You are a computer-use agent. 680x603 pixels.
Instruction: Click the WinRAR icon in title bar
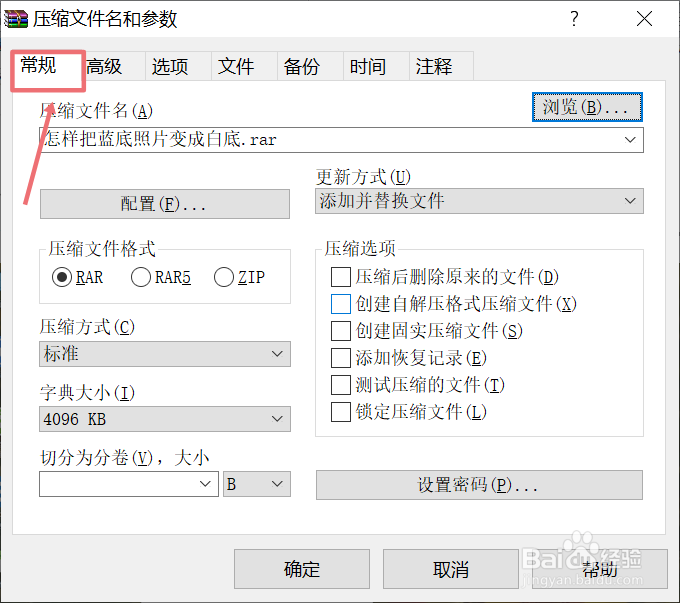pos(17,18)
